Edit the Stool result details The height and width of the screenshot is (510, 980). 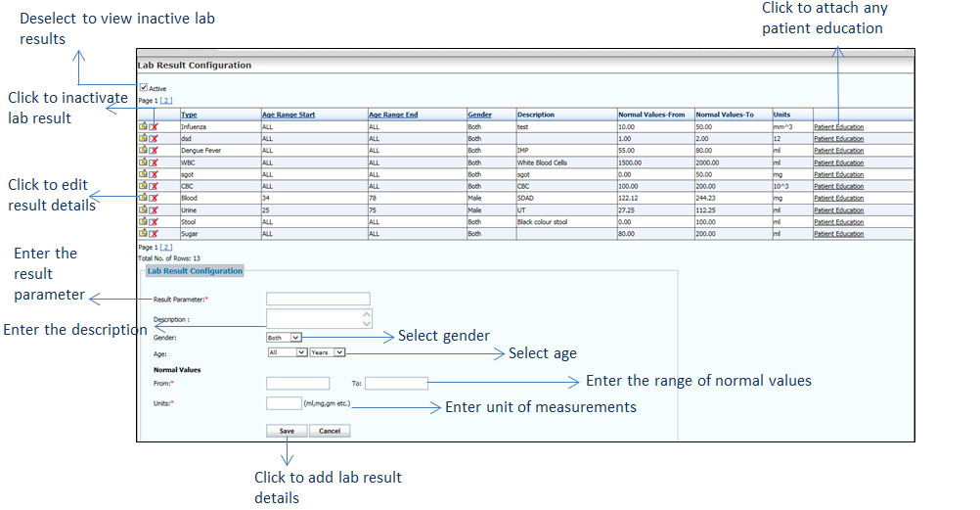(143, 221)
